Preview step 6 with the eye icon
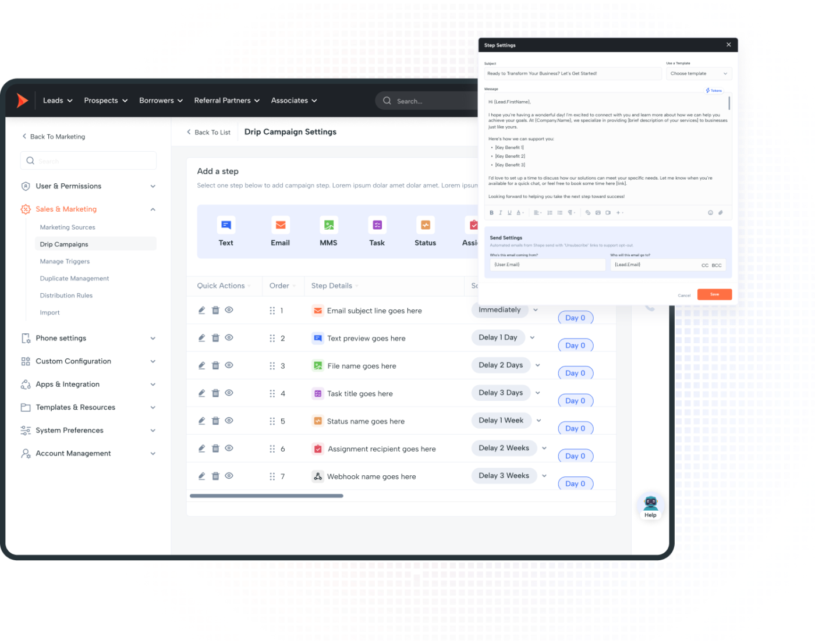The image size is (815, 644). coord(229,449)
